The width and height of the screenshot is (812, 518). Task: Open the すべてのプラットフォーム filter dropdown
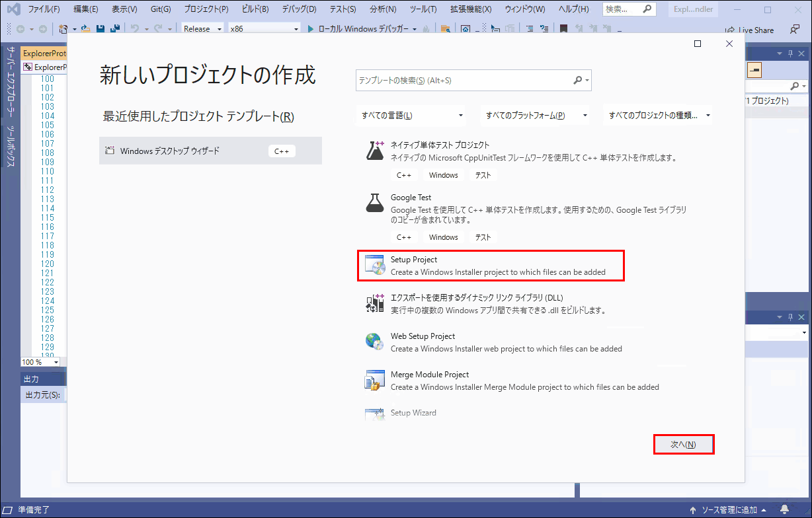point(535,115)
